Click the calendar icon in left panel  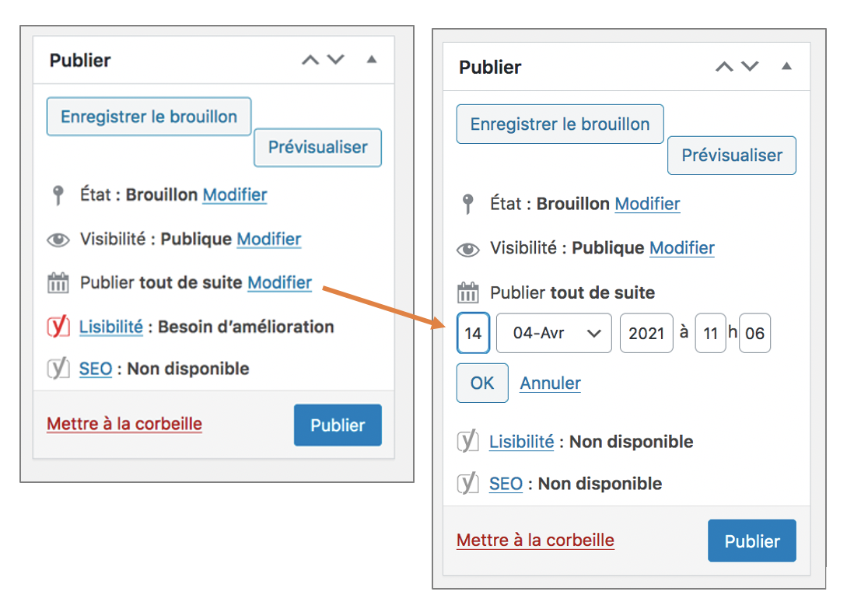point(58,283)
